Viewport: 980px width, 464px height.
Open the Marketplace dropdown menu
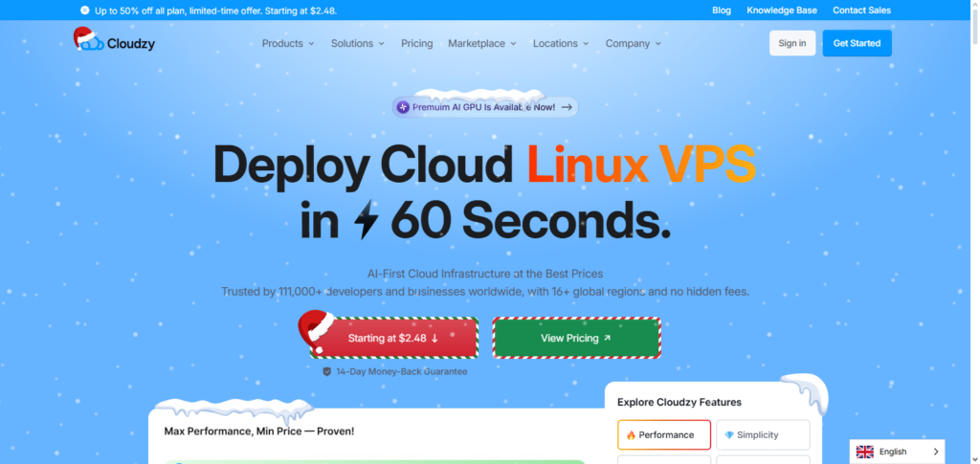click(x=482, y=44)
